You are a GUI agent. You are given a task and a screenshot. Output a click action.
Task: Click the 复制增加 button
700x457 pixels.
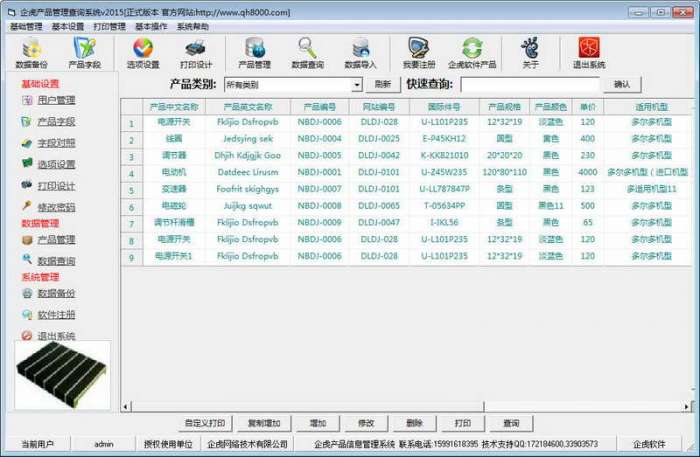(264, 423)
